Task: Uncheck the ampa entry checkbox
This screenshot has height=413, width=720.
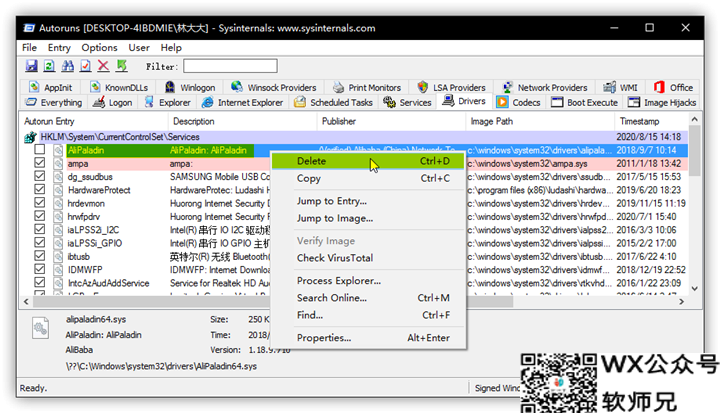Action: [x=40, y=163]
